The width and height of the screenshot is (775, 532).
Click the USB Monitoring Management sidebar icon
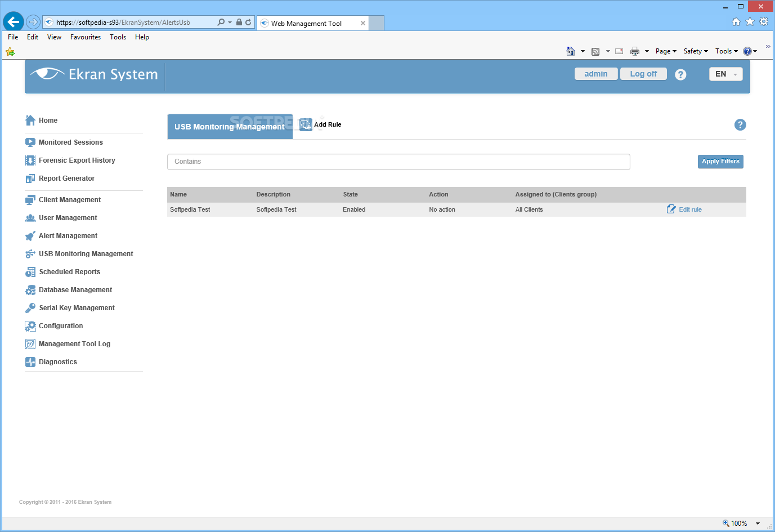coord(30,254)
